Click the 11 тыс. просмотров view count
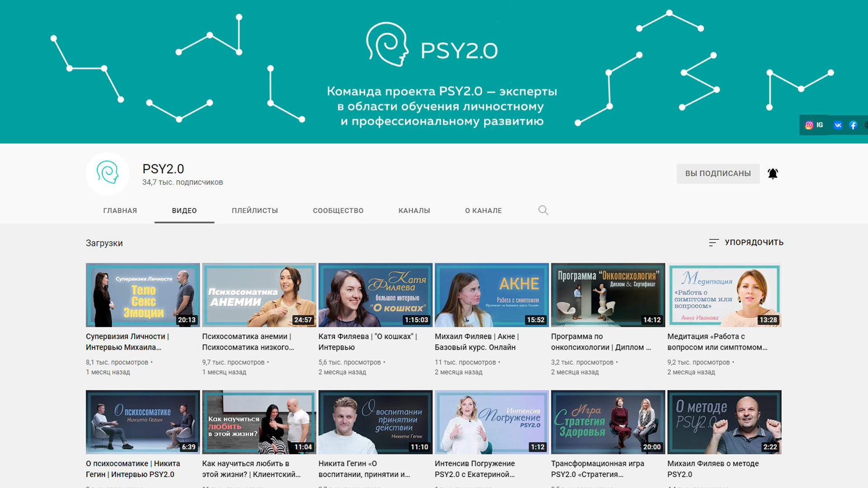 pos(465,362)
